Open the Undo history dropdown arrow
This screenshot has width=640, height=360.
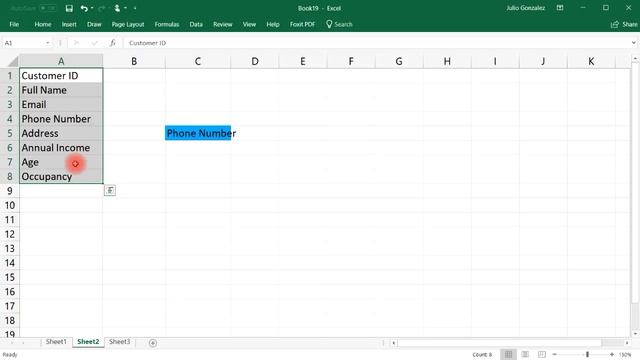92,8
